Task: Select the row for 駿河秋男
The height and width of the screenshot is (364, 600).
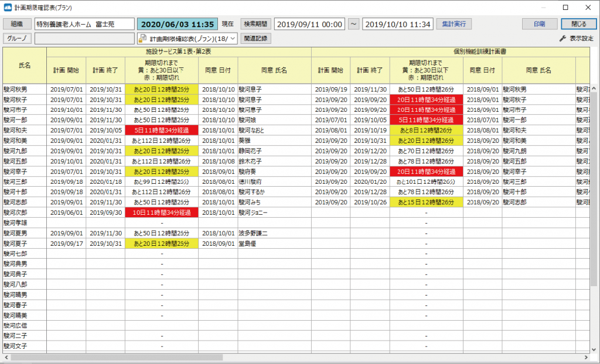Action: [x=25, y=90]
